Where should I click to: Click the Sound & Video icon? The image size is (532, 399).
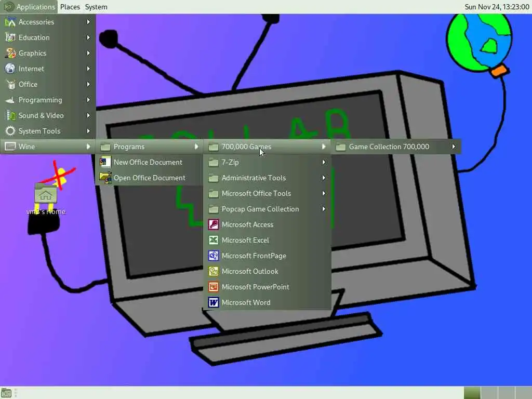click(x=10, y=116)
